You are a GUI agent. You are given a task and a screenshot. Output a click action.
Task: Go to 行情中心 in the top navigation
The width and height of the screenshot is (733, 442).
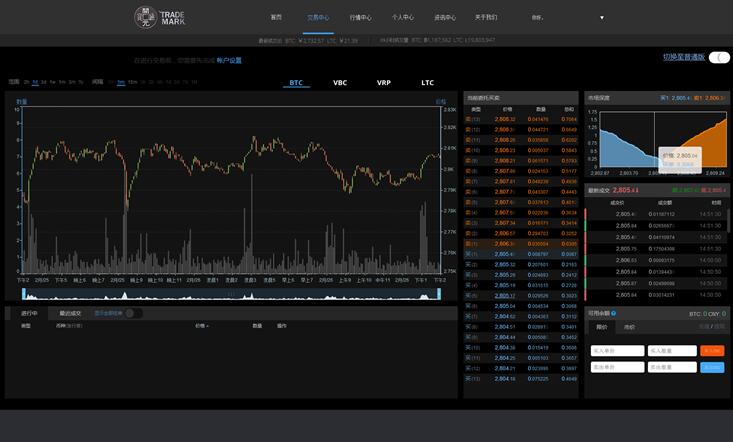pyautogui.click(x=360, y=17)
